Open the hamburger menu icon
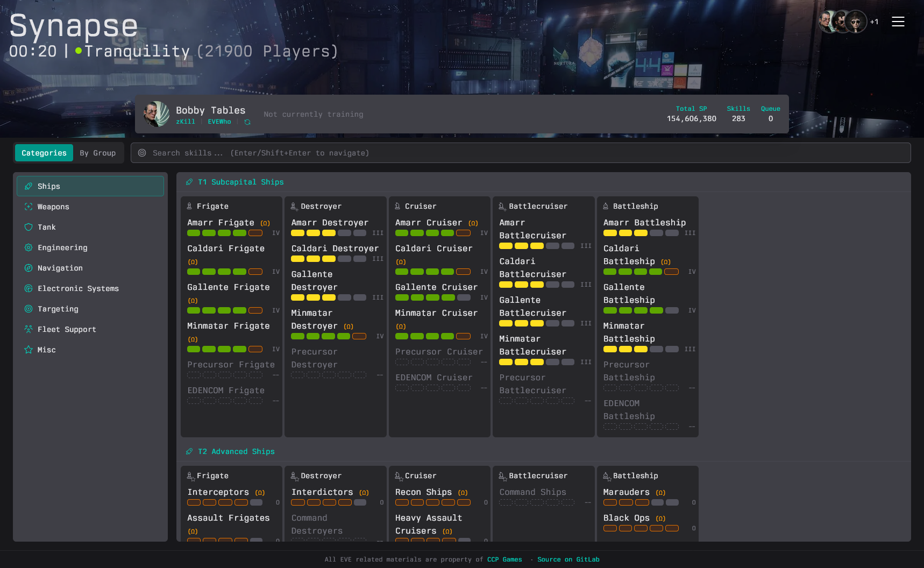This screenshot has height=568, width=924. pyautogui.click(x=898, y=22)
